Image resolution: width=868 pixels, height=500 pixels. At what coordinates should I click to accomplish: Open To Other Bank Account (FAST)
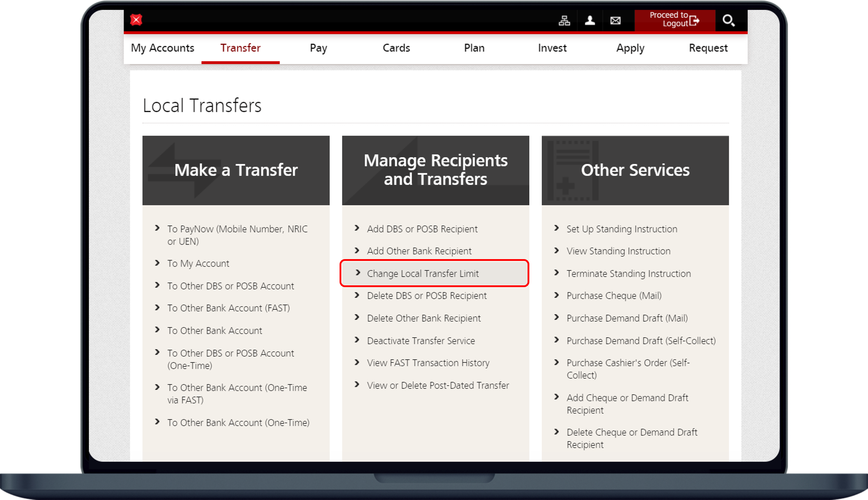coord(228,308)
